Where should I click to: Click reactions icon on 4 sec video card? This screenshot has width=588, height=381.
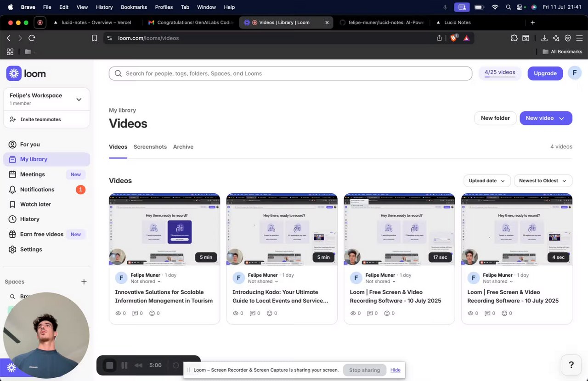(504, 314)
